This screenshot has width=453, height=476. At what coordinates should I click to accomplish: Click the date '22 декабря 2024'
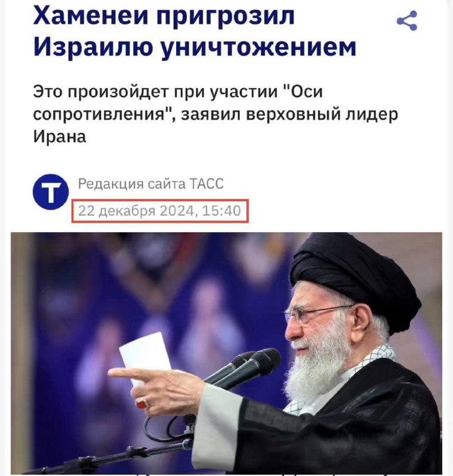(x=136, y=211)
